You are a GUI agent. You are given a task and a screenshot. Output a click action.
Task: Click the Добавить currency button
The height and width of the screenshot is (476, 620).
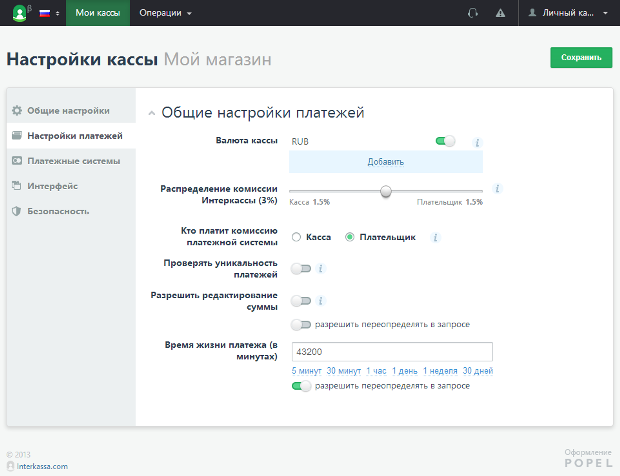(x=386, y=162)
